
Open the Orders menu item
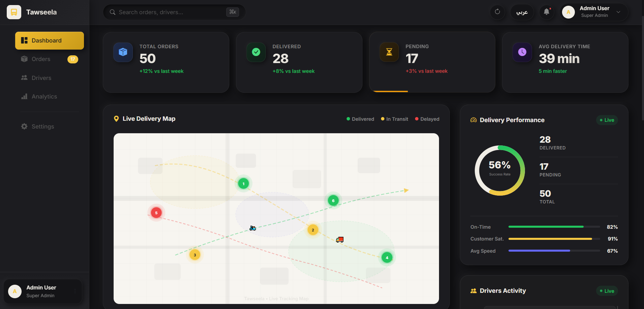50,59
